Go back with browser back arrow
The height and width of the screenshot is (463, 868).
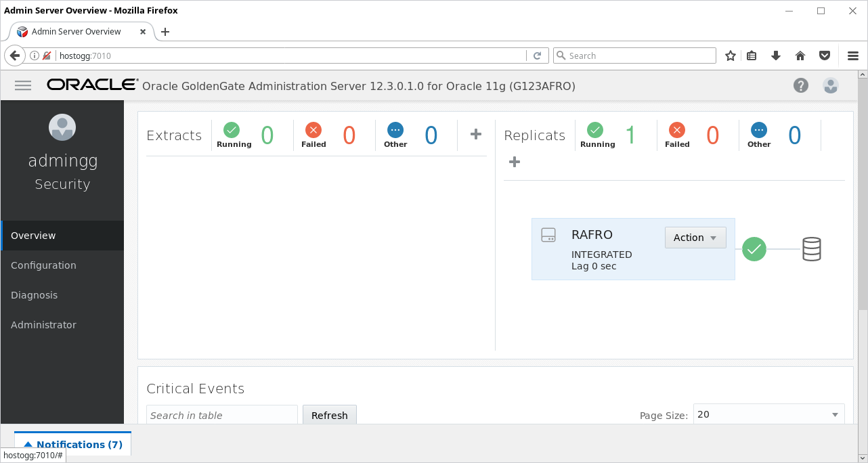pyautogui.click(x=14, y=56)
